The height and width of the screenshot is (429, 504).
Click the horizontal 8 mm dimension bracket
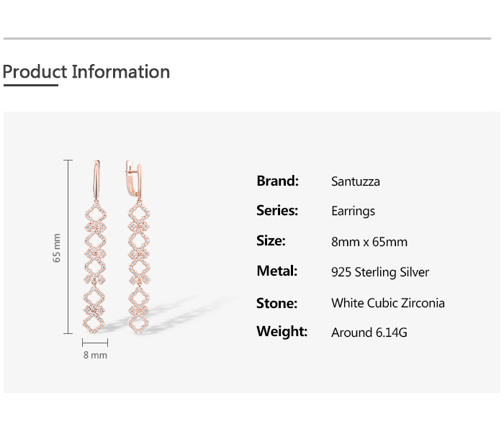pos(95,343)
